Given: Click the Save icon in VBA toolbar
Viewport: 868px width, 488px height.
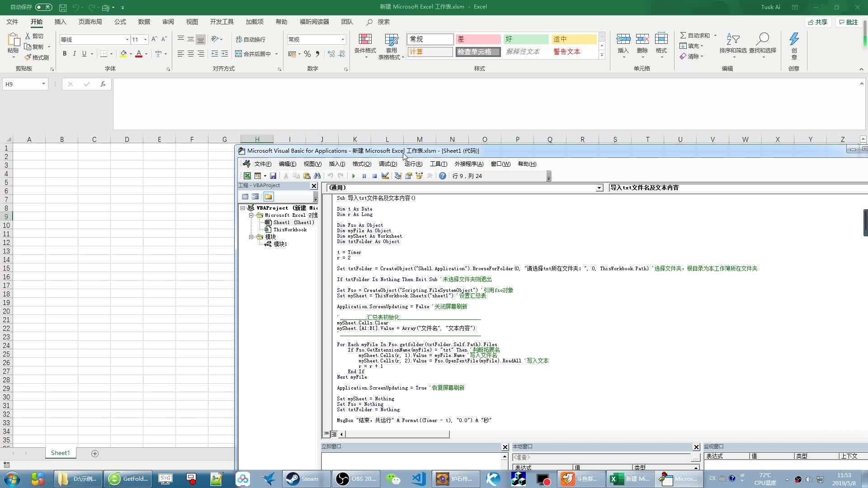Looking at the screenshot, I should click(273, 176).
